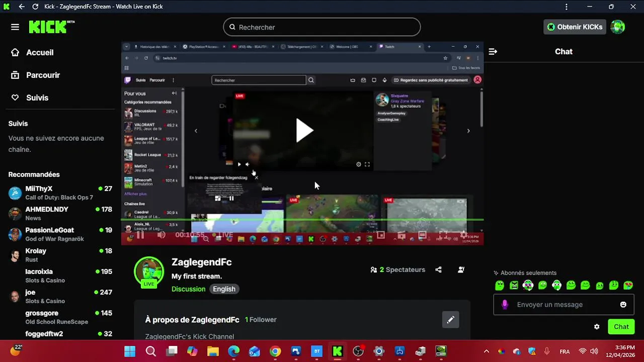This screenshot has height=362, width=644.
Task: Open chat settings gear icon
Action: 597,327
